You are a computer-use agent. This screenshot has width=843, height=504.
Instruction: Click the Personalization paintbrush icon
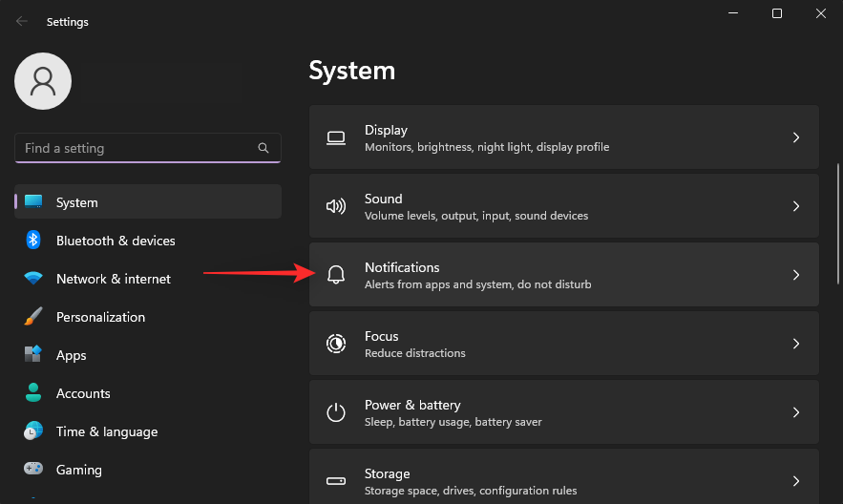pos(33,317)
